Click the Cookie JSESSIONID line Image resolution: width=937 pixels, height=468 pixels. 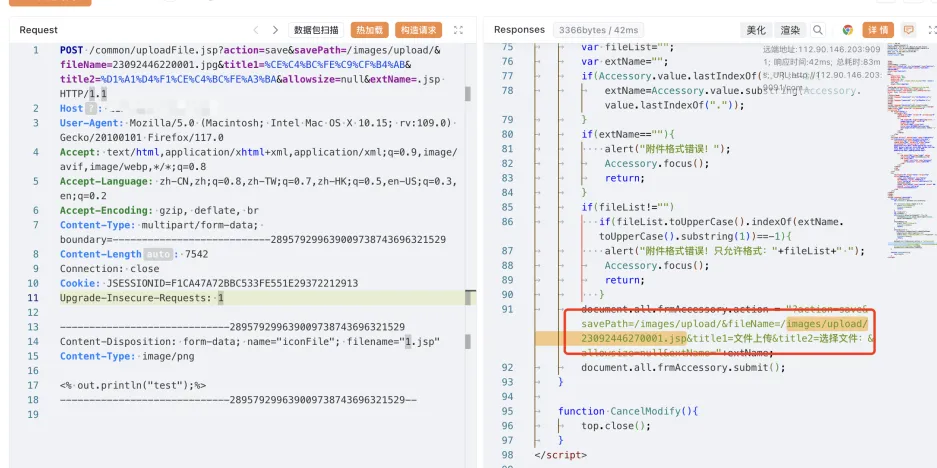click(209, 283)
